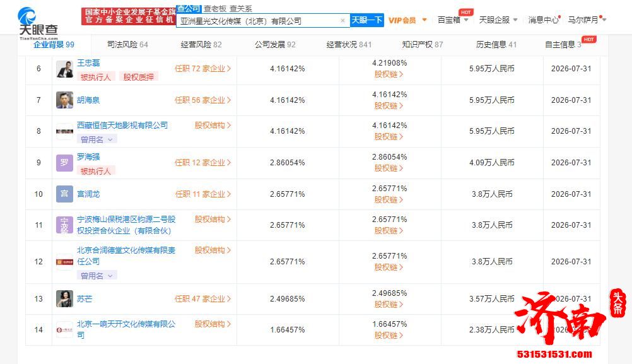Expand 曾用名 under 北京合润德堂文化传媒
Viewport: 632px width, 364px height.
pyautogui.click(x=96, y=275)
